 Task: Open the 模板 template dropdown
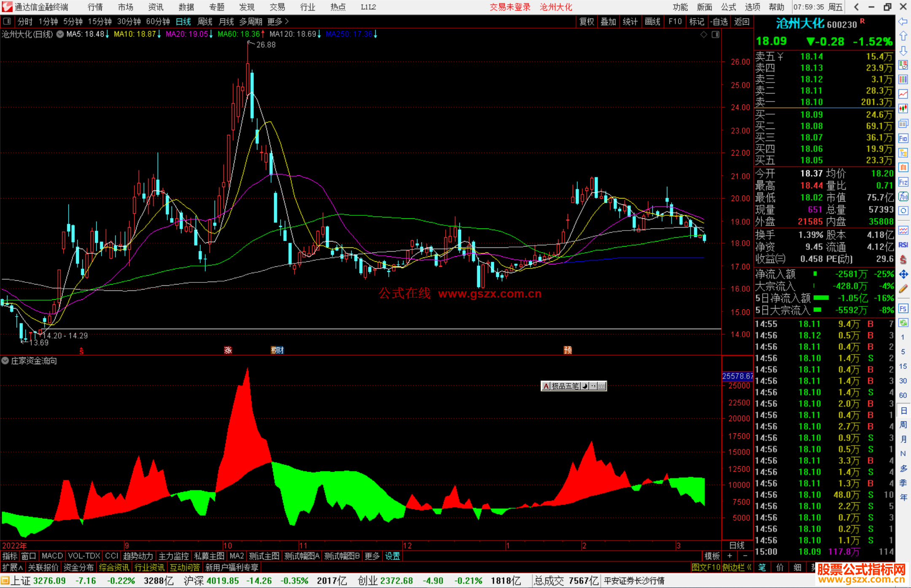(712, 556)
